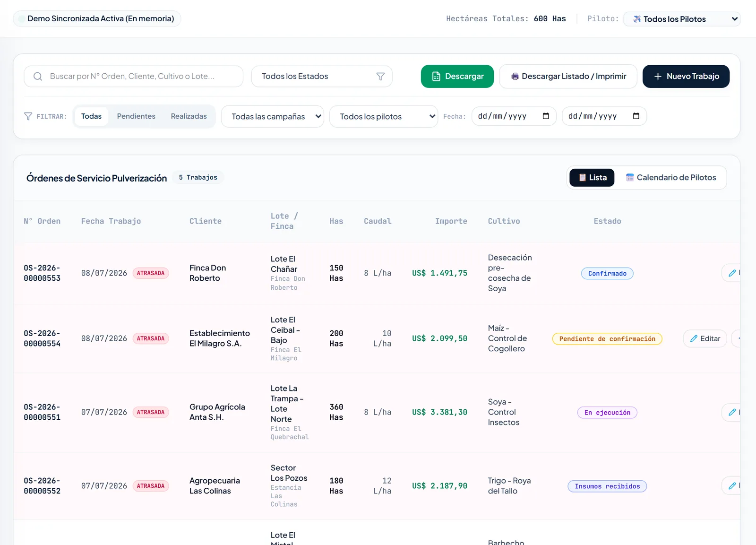Switch to the Pendientes tab

136,116
